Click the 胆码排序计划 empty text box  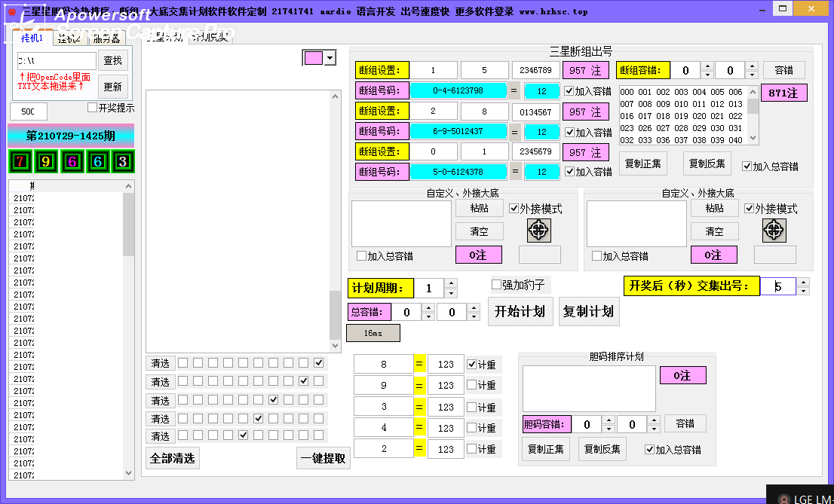coord(589,389)
